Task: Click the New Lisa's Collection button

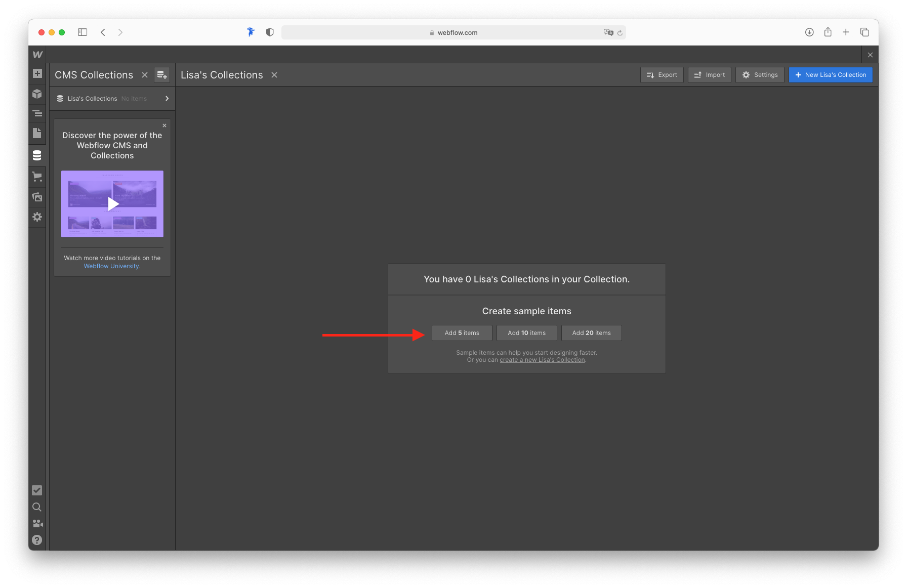Action: [831, 74]
